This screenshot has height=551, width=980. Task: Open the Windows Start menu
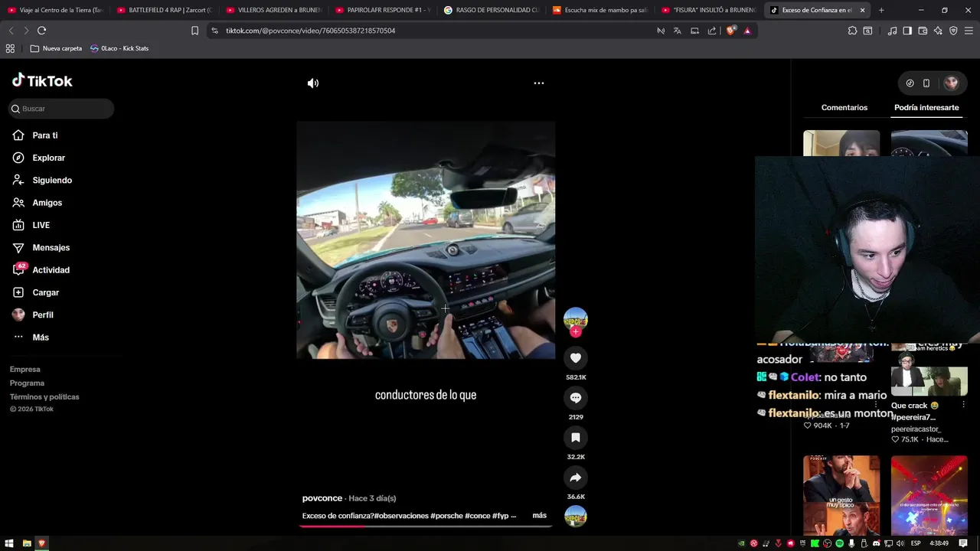pyautogui.click(x=9, y=543)
